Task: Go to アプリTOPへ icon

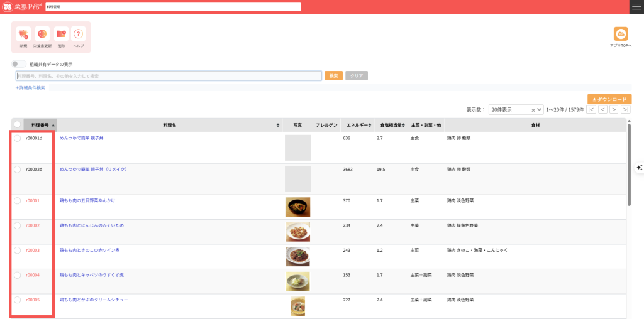Action: (621, 34)
